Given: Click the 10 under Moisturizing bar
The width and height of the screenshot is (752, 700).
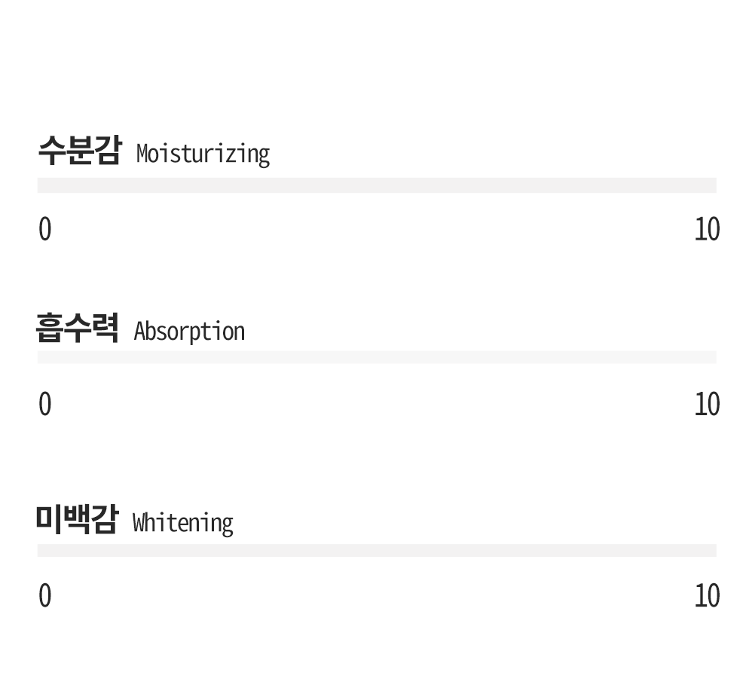Looking at the screenshot, I should [707, 229].
